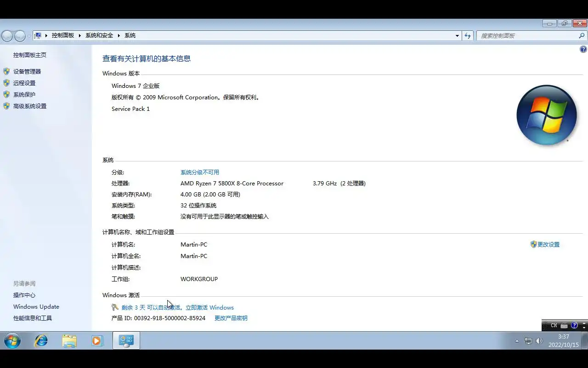588x368 pixels.
Task: Click language bar help question mark
Action: pos(574,325)
